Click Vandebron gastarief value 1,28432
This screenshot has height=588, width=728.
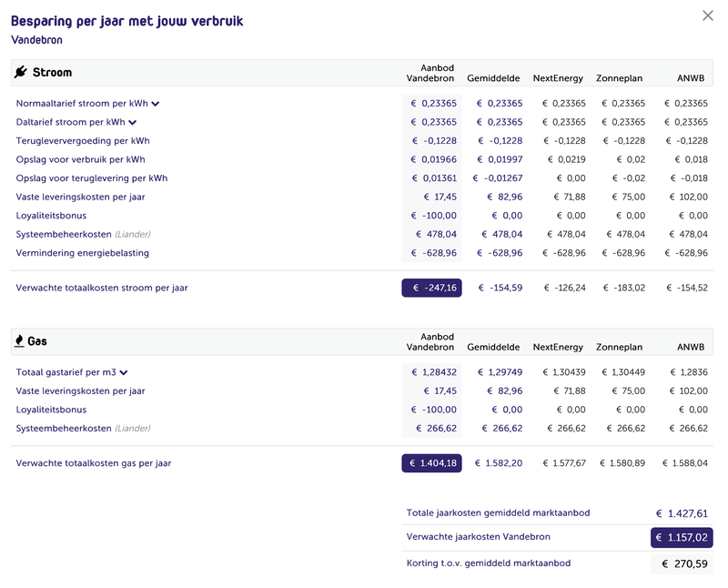(x=434, y=372)
